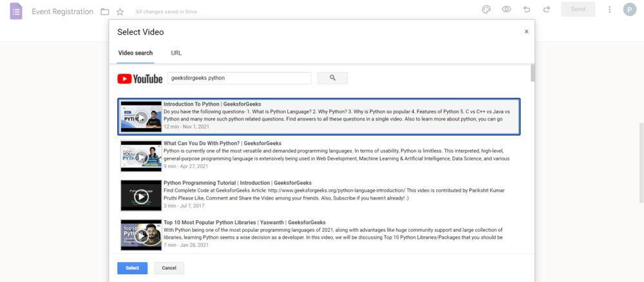Open the Google Forms home icon
The height and width of the screenshot is (282, 644).
(x=16, y=11)
